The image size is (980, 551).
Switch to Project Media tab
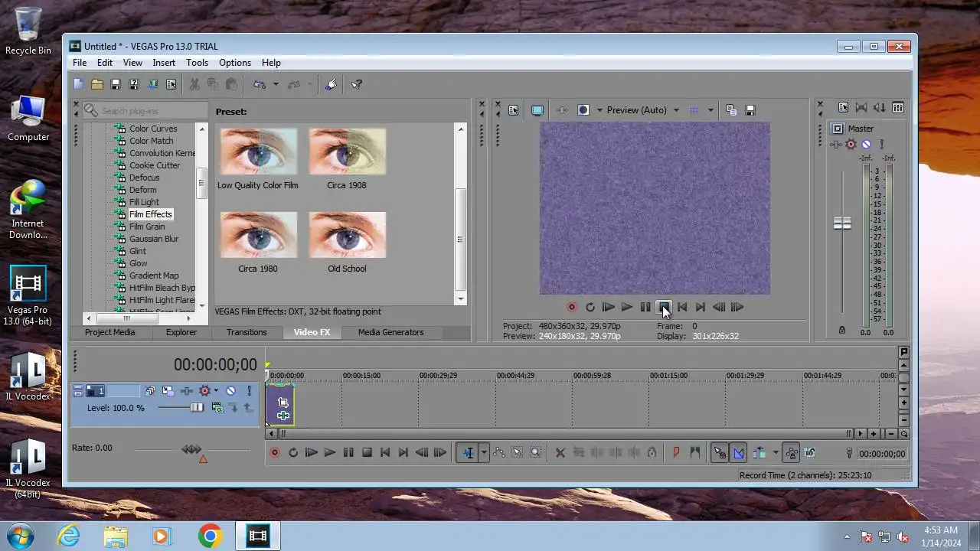coord(109,332)
